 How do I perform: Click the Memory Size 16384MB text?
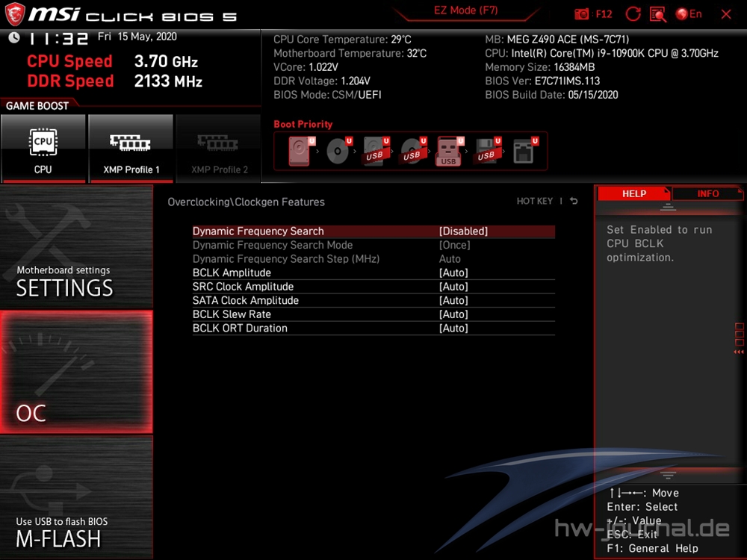540,67
